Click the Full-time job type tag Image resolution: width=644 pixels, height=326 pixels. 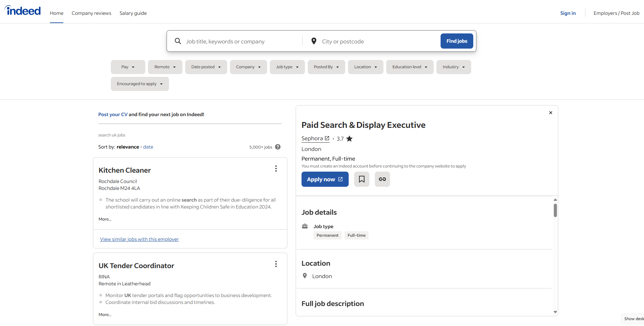(357, 235)
